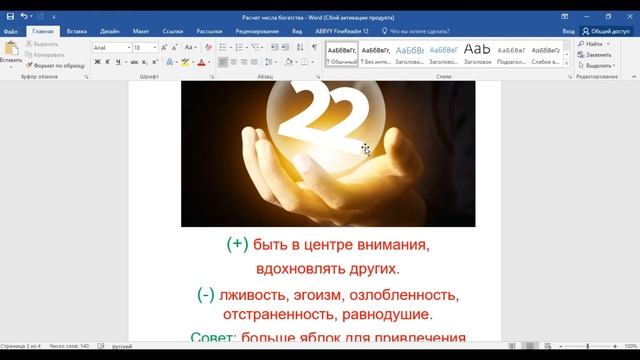Image resolution: width=640 pixels, height=360 pixels.
Task: Open the change case (Aa) dropdown
Action: pyautogui.click(x=190, y=48)
